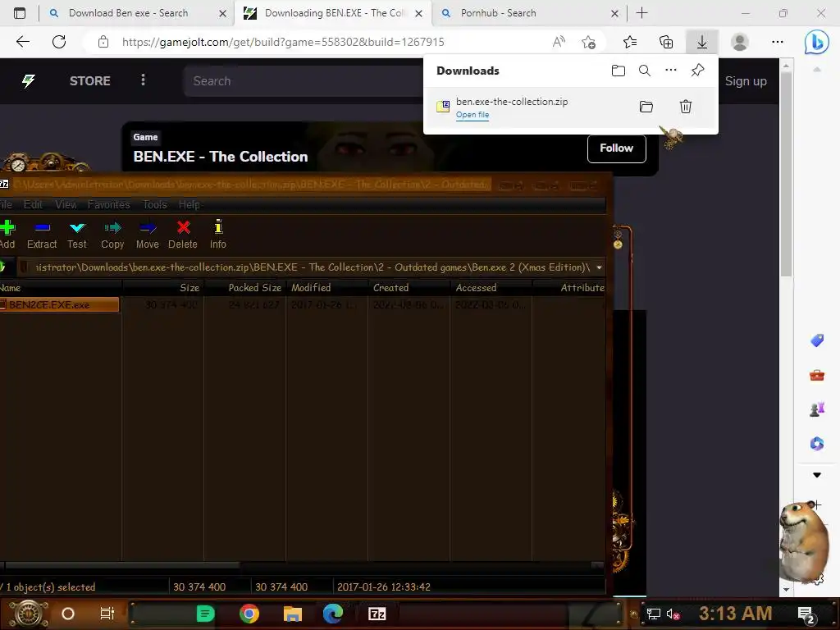
Task: Click the gamejolt.com URL address bar
Action: 283,42
